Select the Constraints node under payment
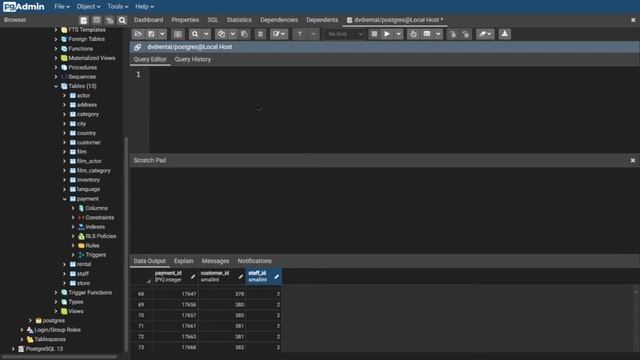 [100, 218]
